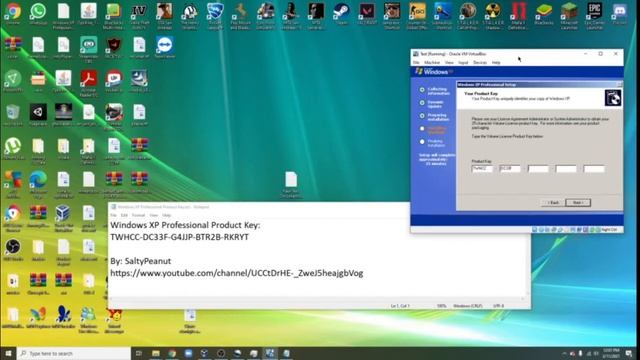Click the taskbar search box
The width and height of the screenshot is (640, 360).
(x=74, y=353)
